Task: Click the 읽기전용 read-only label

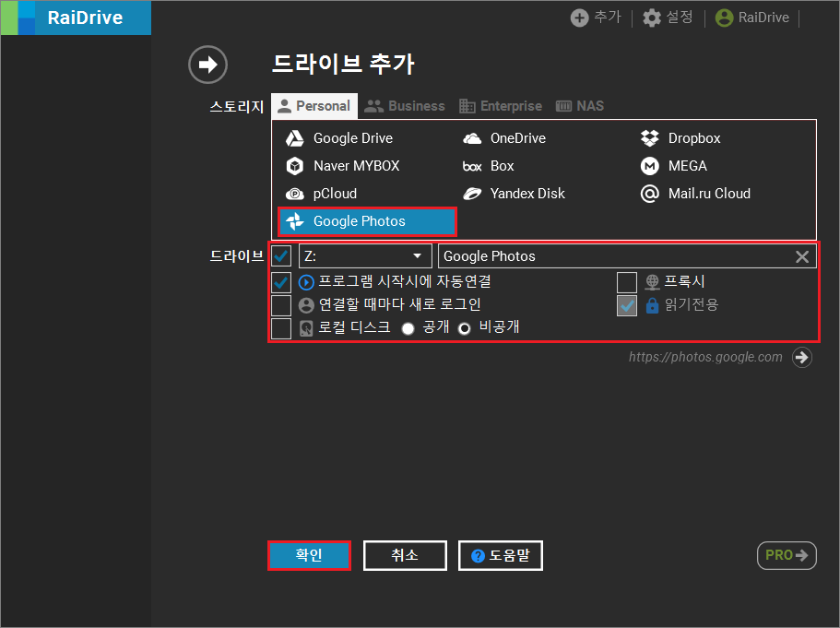Action: [692, 305]
